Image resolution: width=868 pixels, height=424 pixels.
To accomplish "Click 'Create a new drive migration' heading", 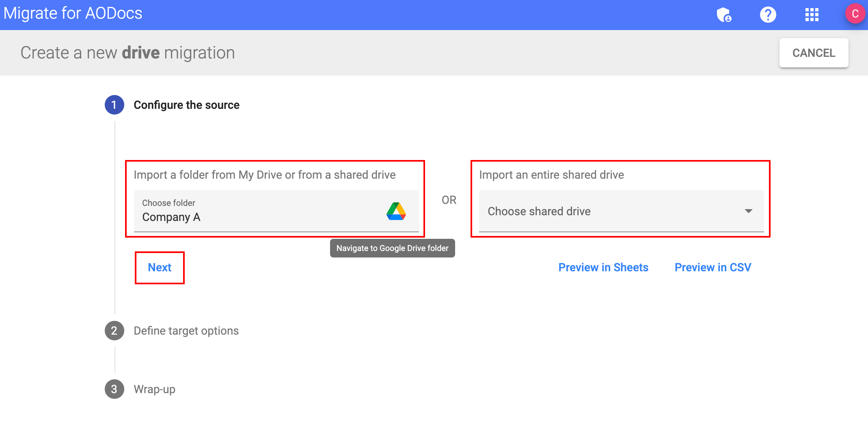I will click(127, 53).
